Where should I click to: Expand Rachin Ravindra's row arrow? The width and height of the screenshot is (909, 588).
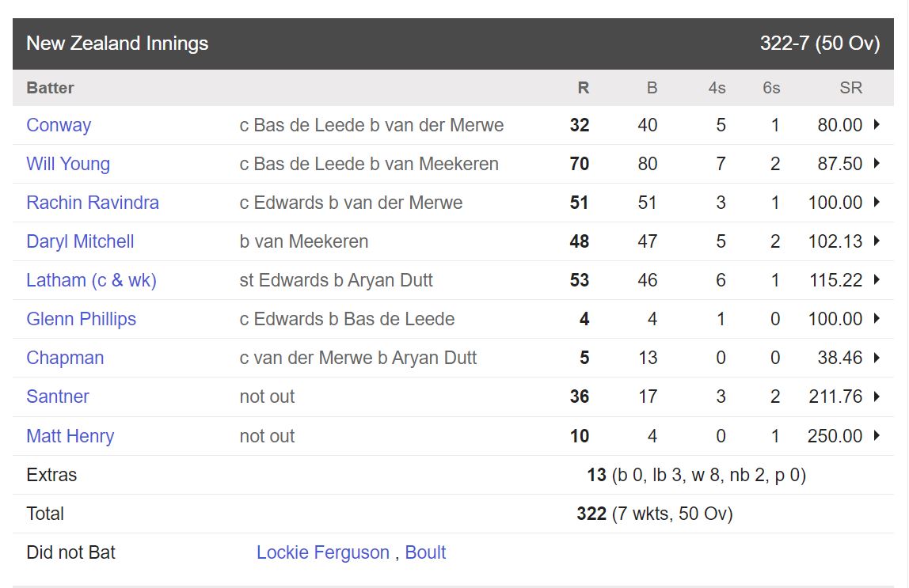tap(877, 203)
